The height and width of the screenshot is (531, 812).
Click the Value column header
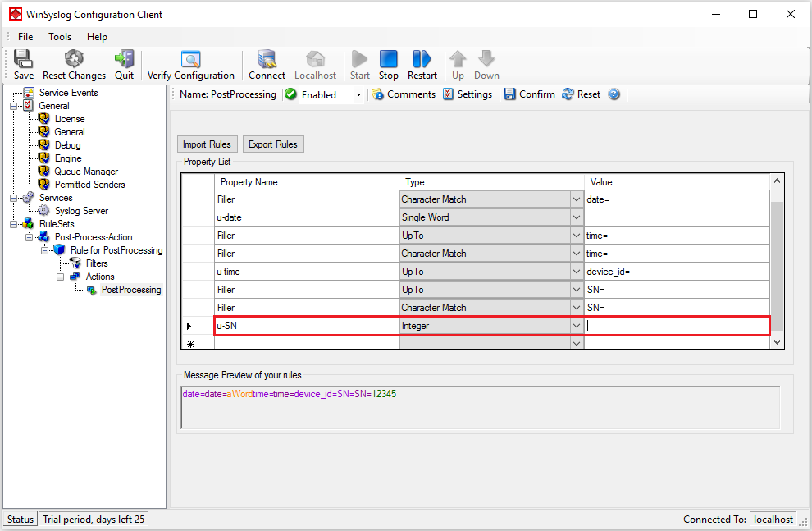coord(677,182)
